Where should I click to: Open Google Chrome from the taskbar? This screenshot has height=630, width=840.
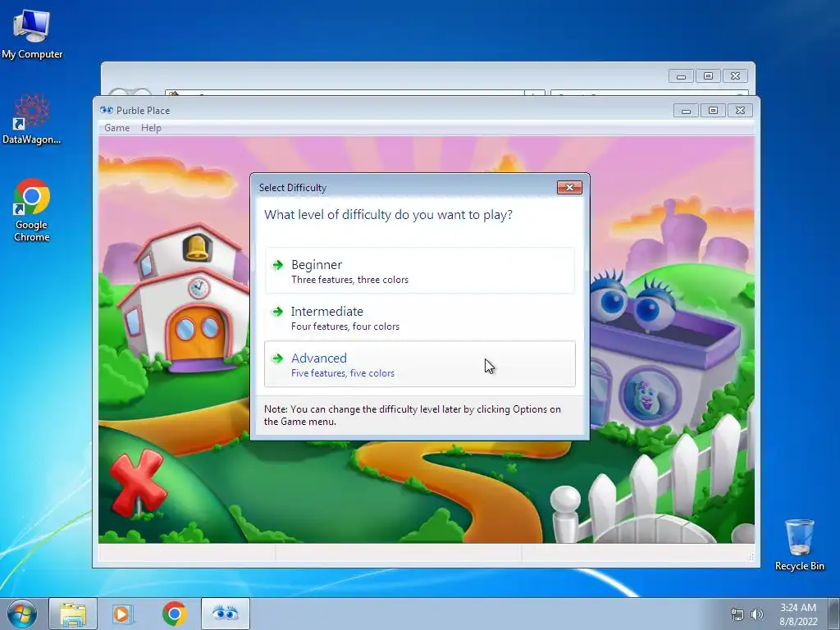click(174, 614)
